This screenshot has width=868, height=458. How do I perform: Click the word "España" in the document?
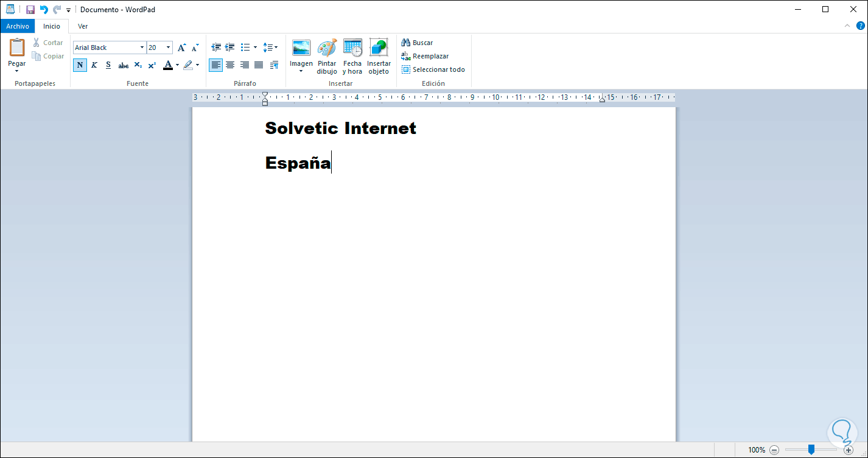298,163
